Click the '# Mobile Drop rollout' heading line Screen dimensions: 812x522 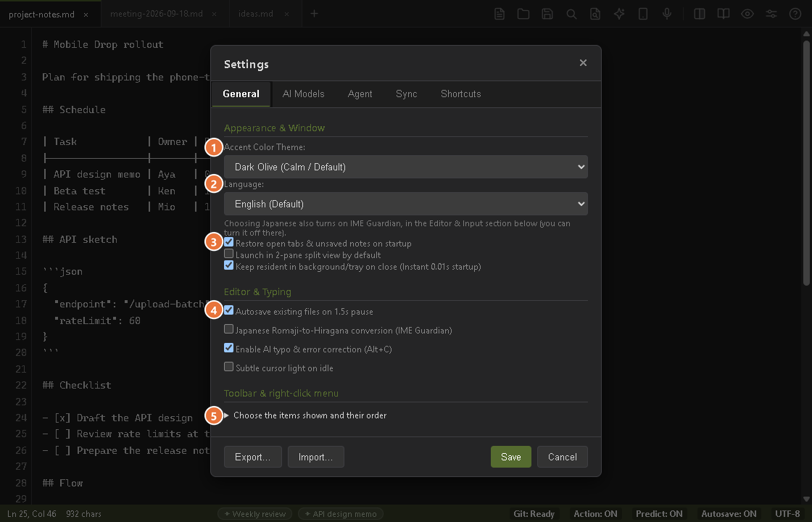point(103,44)
